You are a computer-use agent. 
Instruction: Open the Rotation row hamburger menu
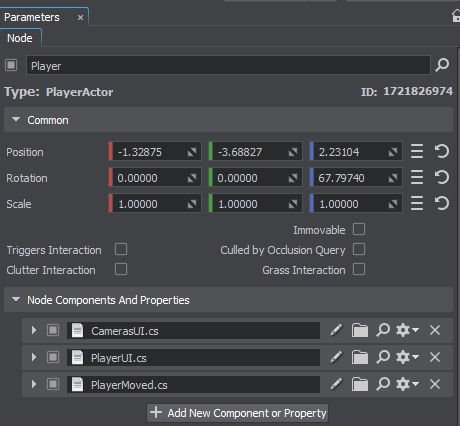(417, 177)
